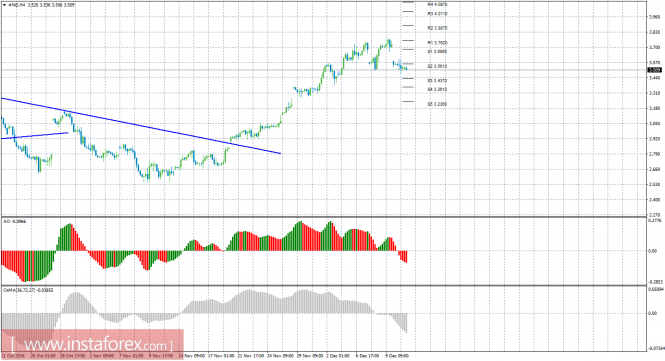Click the R4 pivot resistance label
665x361 pixels.
coord(437,4)
